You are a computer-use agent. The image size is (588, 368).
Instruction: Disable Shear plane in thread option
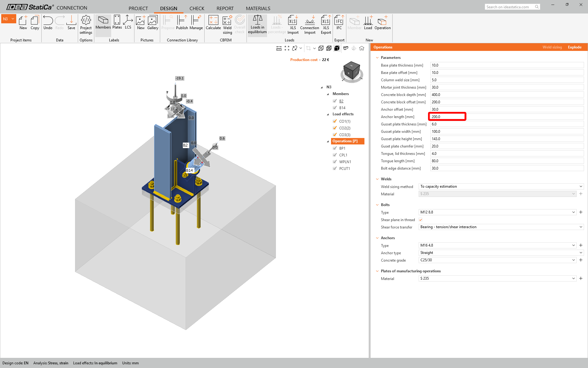pos(420,220)
